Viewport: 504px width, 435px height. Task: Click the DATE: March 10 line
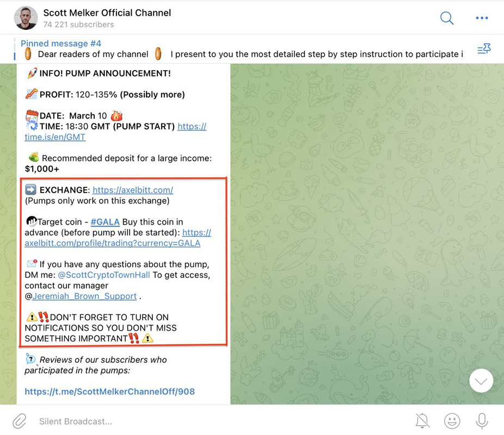(x=73, y=116)
